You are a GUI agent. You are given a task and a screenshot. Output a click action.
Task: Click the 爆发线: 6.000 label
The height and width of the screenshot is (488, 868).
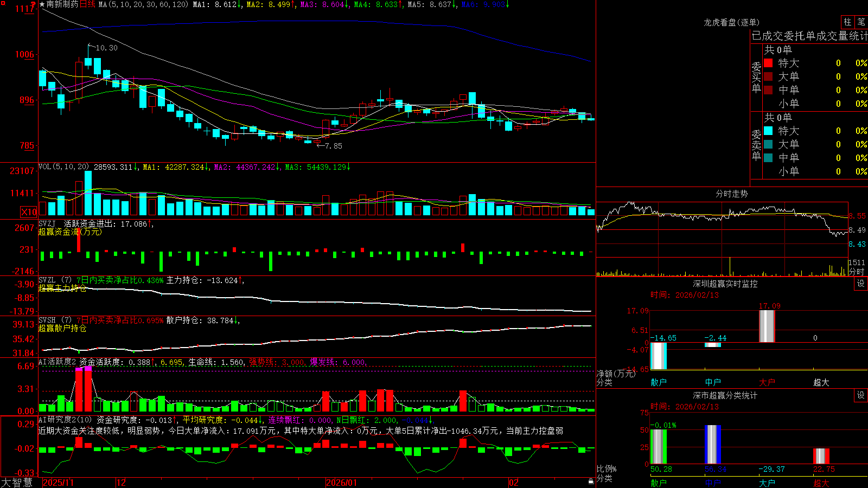pos(339,362)
